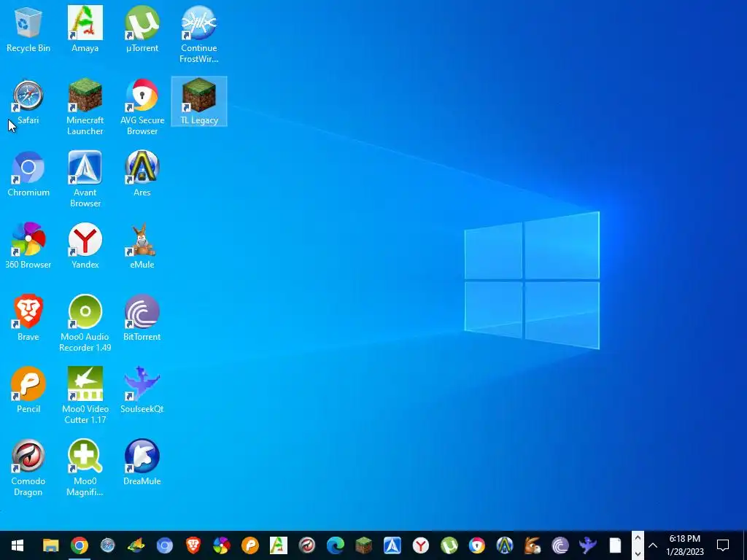Viewport: 747px width, 560px height.
Task: Click the AVG Secure Browser desktop shortcut
Action: coord(142,107)
